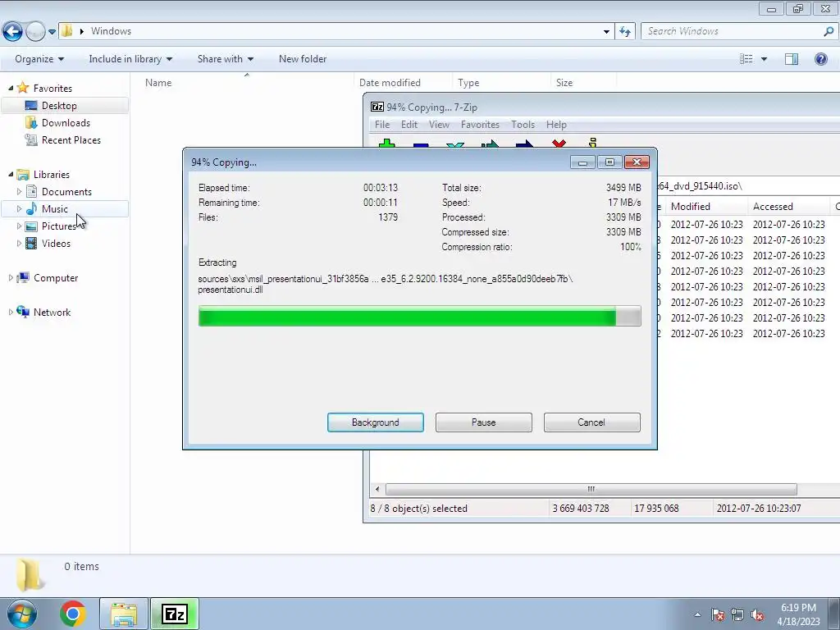Click the red Delete icon in 7-Zip
Image resolution: width=840 pixels, height=630 pixels.
click(x=559, y=144)
